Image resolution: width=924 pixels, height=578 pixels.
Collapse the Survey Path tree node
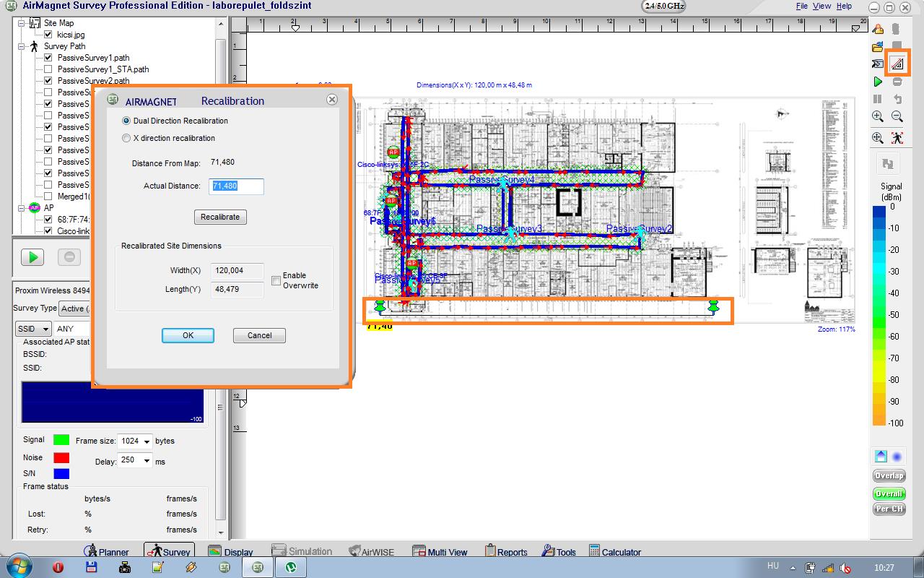[22, 46]
